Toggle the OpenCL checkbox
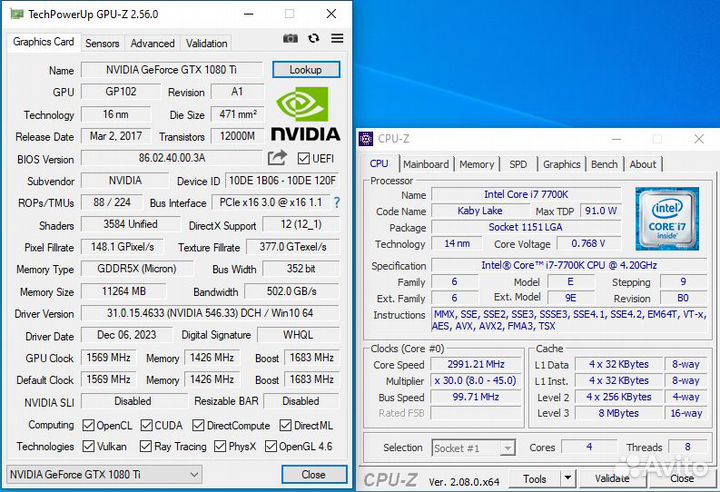720x492 pixels. click(x=88, y=425)
